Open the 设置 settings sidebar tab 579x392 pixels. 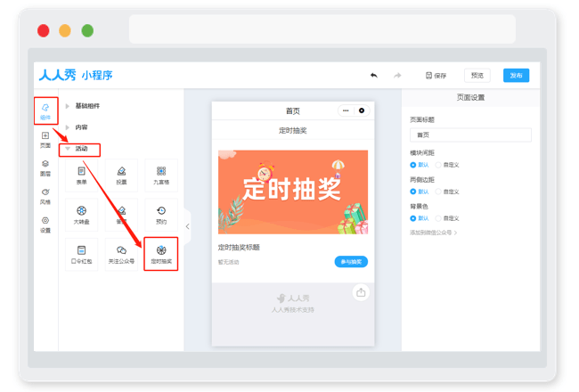(x=45, y=225)
